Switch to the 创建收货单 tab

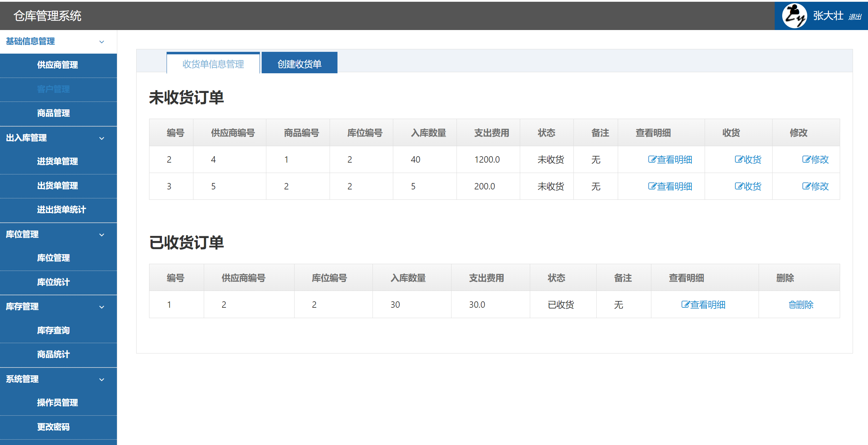[x=299, y=64]
